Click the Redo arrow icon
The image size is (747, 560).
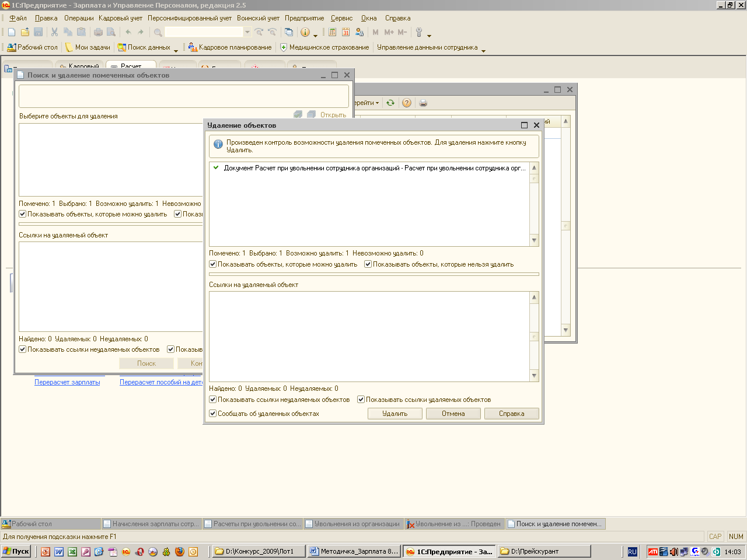click(141, 32)
